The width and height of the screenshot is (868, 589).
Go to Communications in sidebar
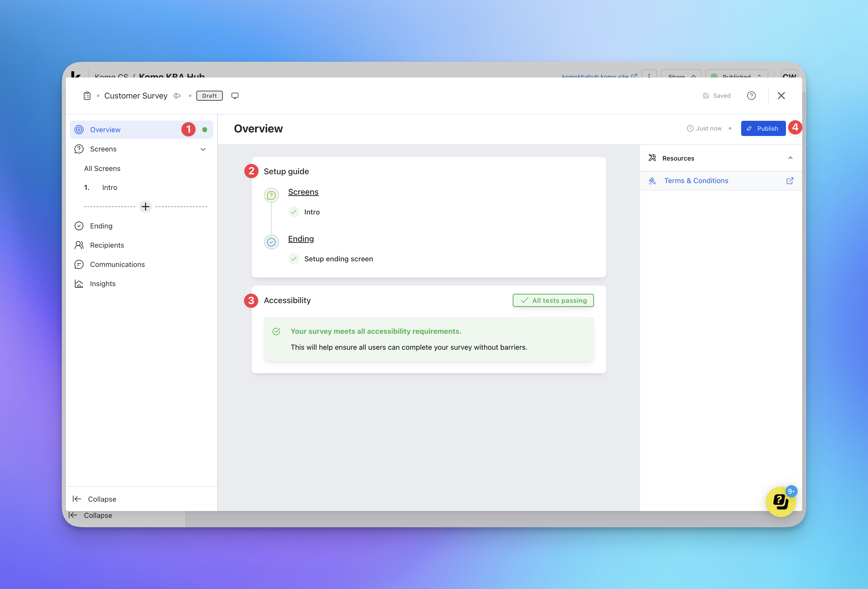[x=117, y=264]
